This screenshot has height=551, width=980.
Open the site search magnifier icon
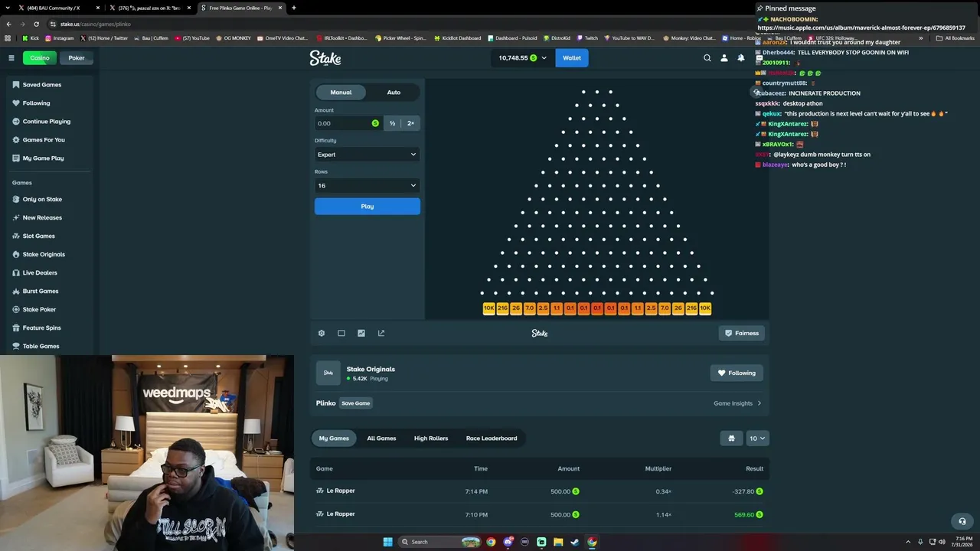(x=707, y=58)
